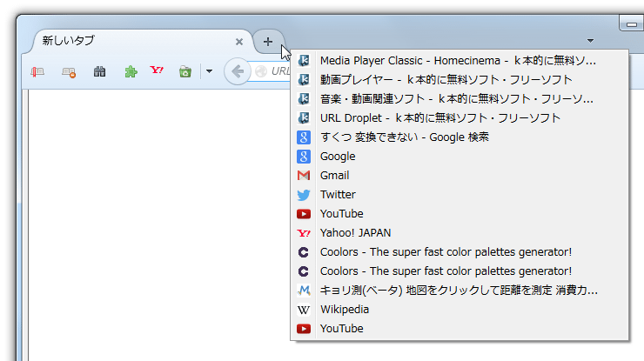This screenshot has width=644, height=361.
Task: Open Media Player Classic - Homecinema entry
Action: coord(460,61)
